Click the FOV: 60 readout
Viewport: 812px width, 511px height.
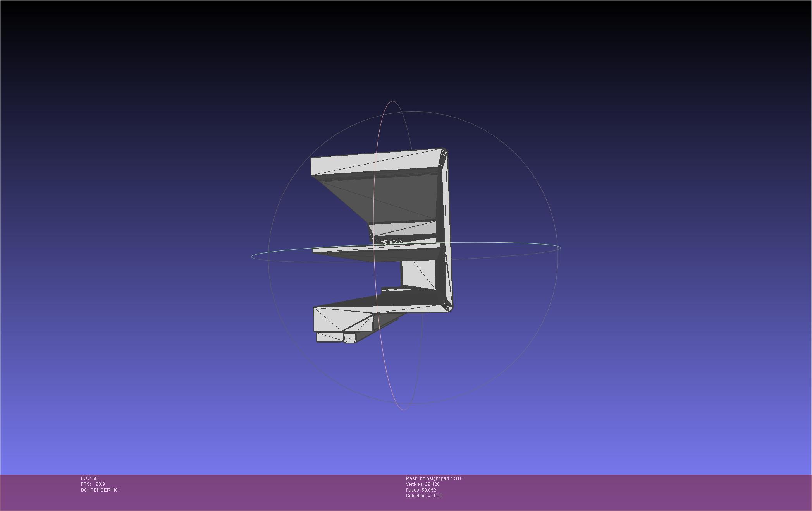[x=89, y=478]
